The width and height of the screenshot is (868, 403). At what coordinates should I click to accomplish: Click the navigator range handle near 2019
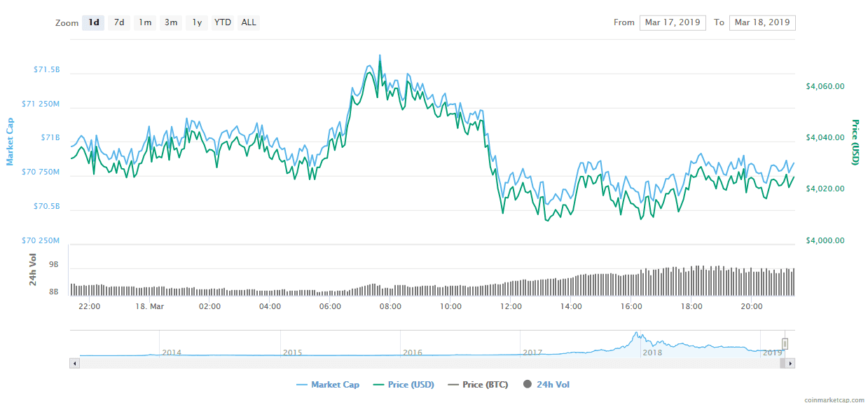(785, 343)
